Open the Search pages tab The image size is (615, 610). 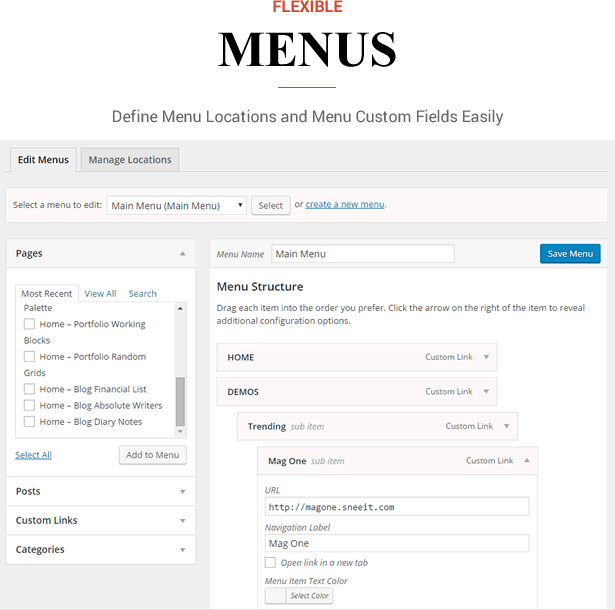pos(142,293)
